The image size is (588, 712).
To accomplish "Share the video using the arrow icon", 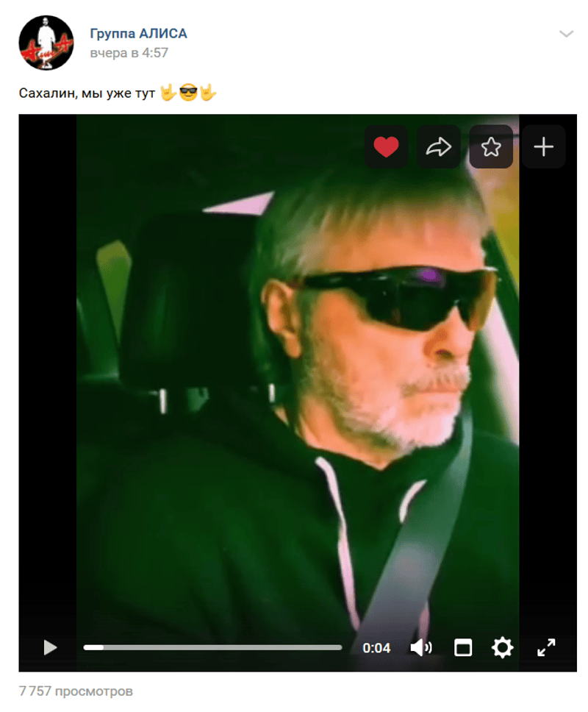I will point(438,146).
